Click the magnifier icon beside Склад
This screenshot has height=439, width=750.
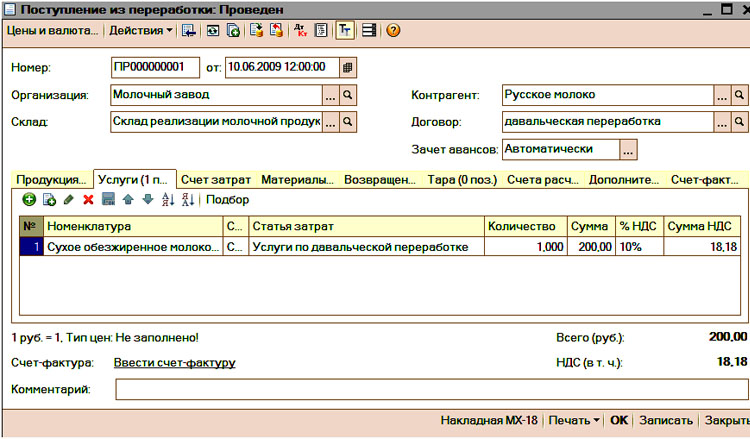pos(348,122)
